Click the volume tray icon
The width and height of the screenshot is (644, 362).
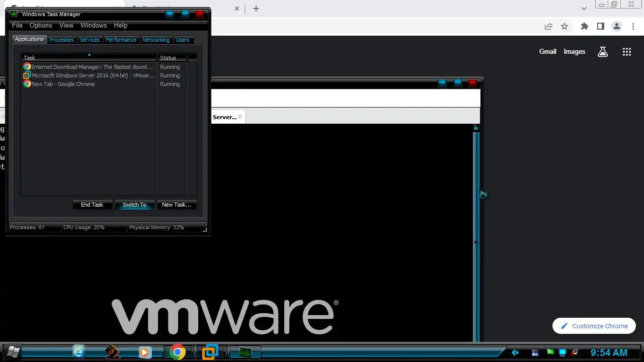click(575, 352)
